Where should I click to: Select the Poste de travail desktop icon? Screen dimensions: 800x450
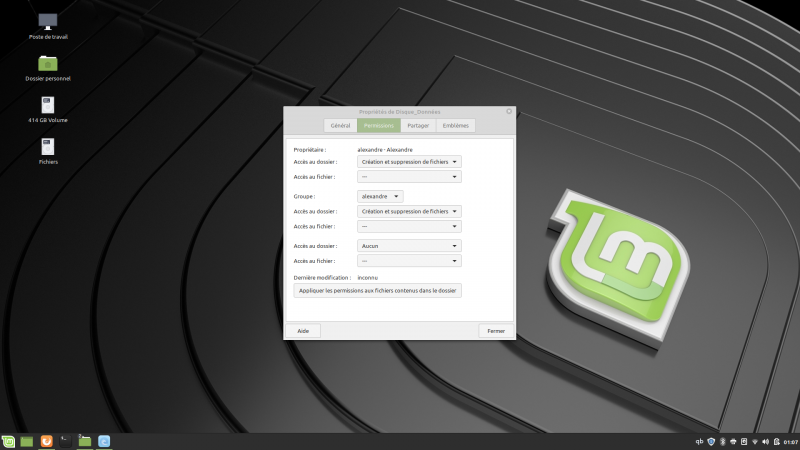48,27
